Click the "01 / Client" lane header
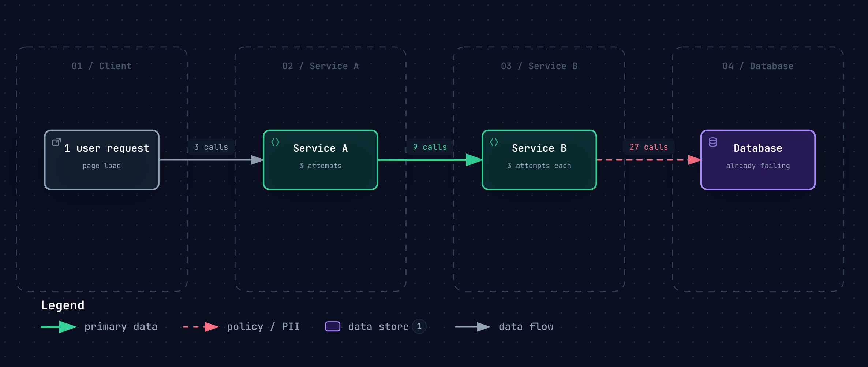868x367 pixels. pos(102,66)
